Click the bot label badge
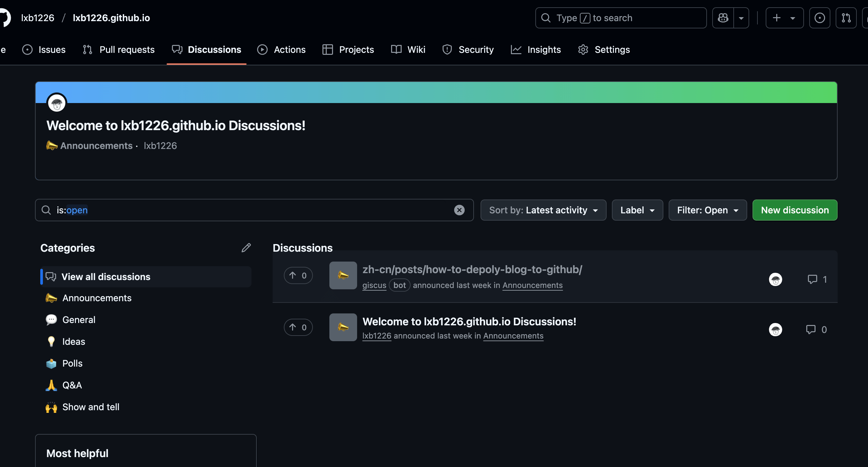868x467 pixels. [399, 285]
